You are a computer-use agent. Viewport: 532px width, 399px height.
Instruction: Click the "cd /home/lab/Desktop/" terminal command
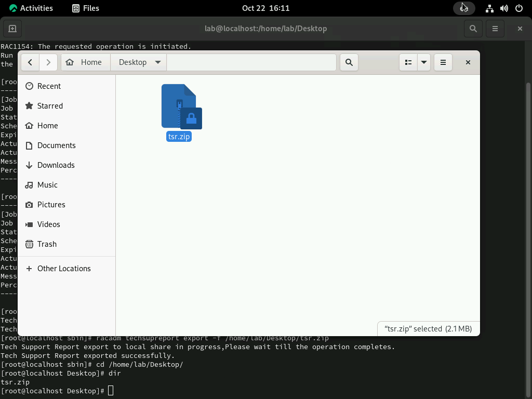click(139, 364)
